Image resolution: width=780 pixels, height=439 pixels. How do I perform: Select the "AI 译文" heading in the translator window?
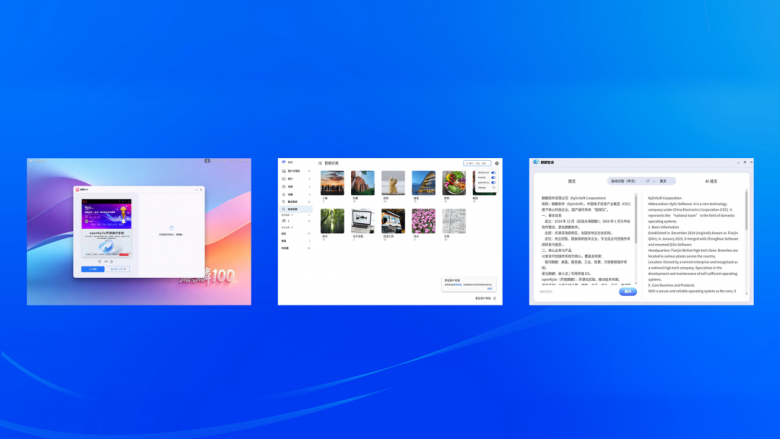(711, 181)
